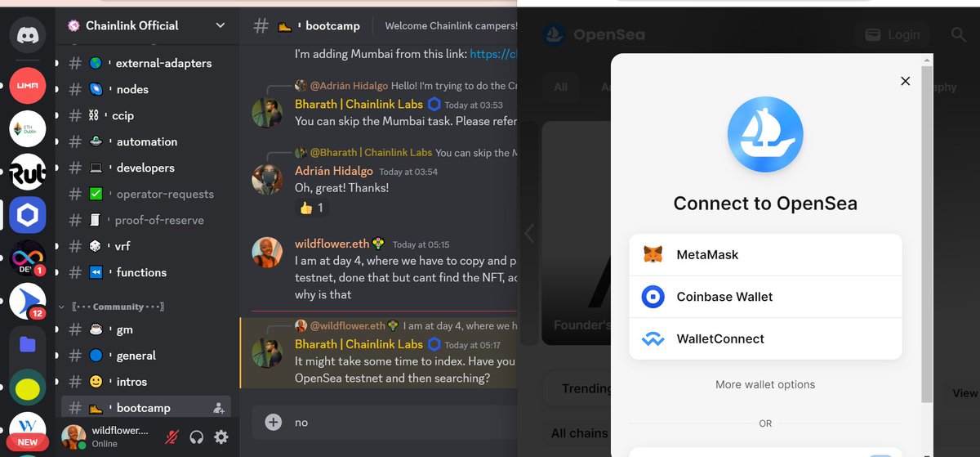Expand More wallet options
Viewport: 980px width, 457px height.
point(765,384)
